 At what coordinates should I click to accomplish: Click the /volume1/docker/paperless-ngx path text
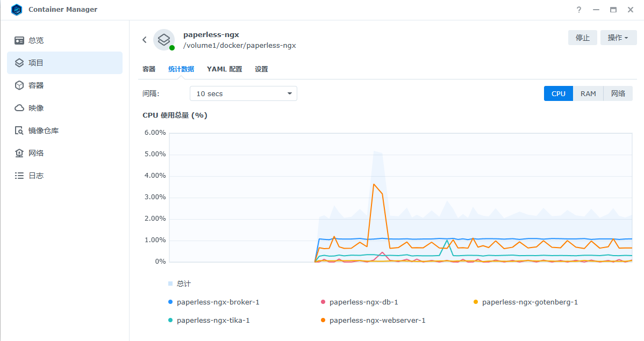(x=239, y=46)
